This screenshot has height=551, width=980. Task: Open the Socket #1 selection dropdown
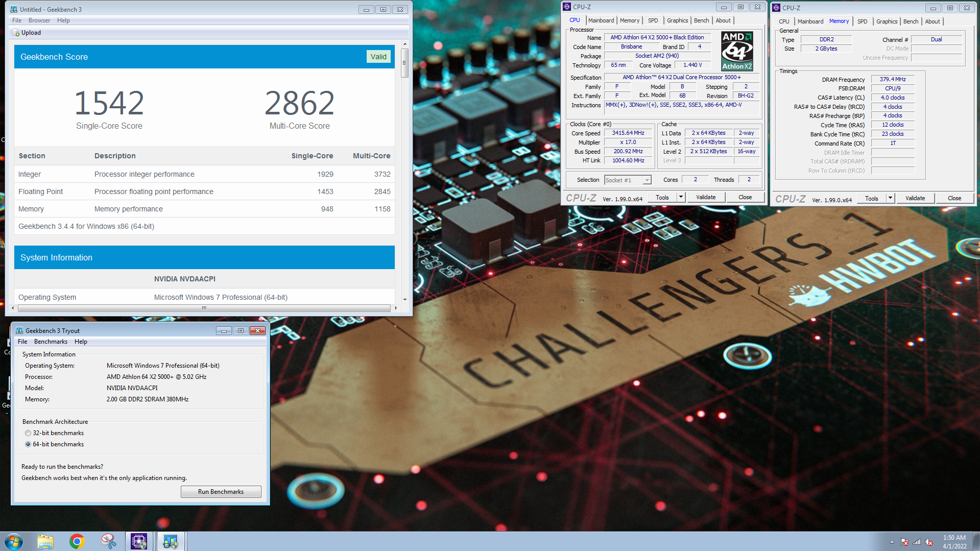click(x=647, y=180)
